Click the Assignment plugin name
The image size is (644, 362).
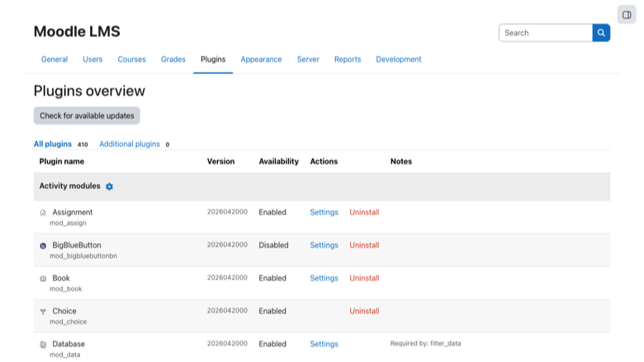pos(73,213)
